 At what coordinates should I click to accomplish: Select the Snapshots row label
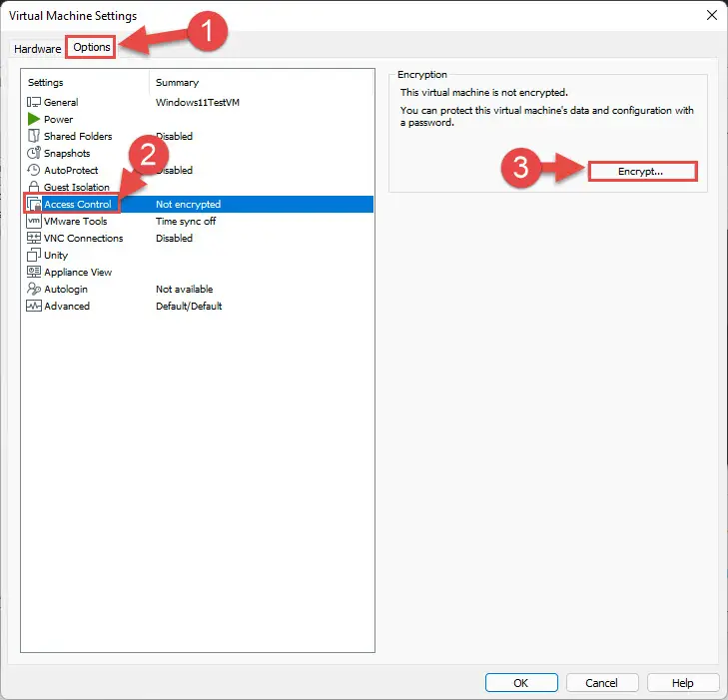[67, 153]
